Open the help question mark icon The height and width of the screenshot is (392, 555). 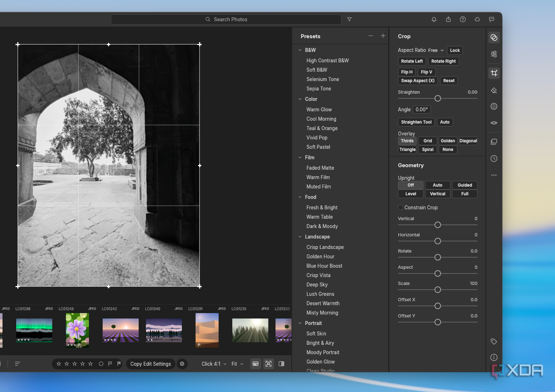[463, 19]
